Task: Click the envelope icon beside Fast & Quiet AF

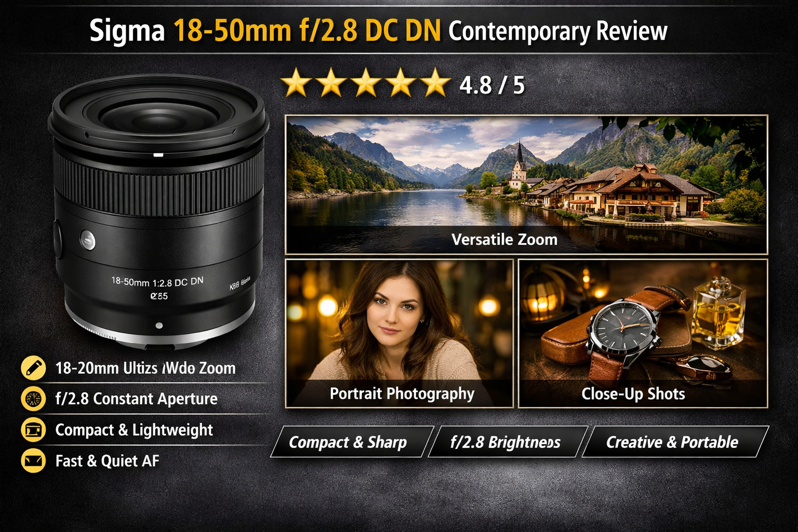Action: tap(33, 461)
